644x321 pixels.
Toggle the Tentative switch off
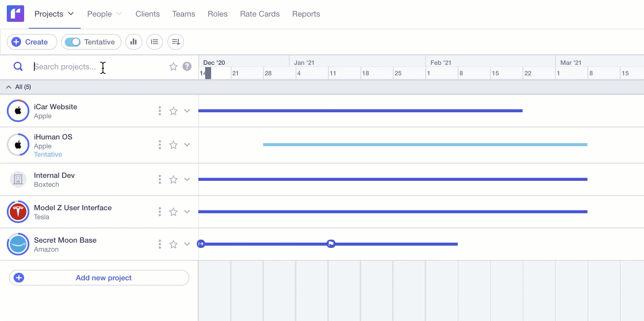coord(73,42)
